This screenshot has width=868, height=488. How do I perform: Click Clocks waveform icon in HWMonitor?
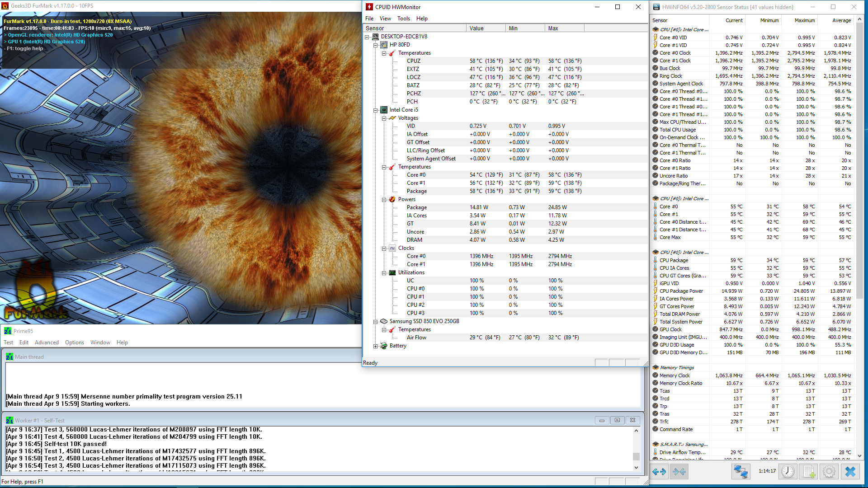tap(392, 248)
